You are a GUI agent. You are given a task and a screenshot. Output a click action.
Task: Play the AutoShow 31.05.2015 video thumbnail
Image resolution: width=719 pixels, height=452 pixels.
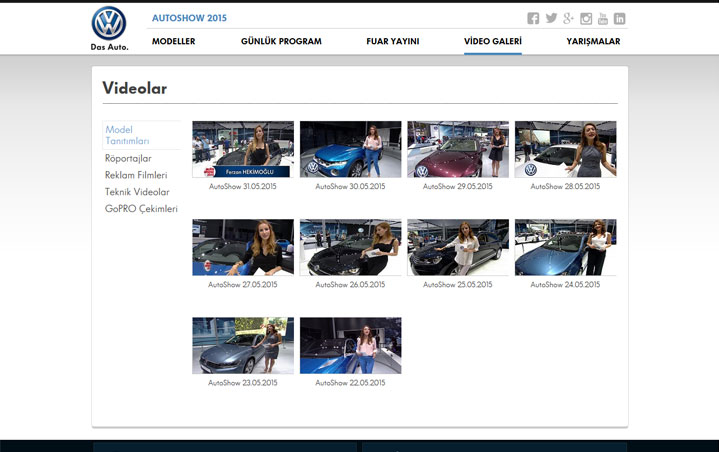click(x=243, y=149)
